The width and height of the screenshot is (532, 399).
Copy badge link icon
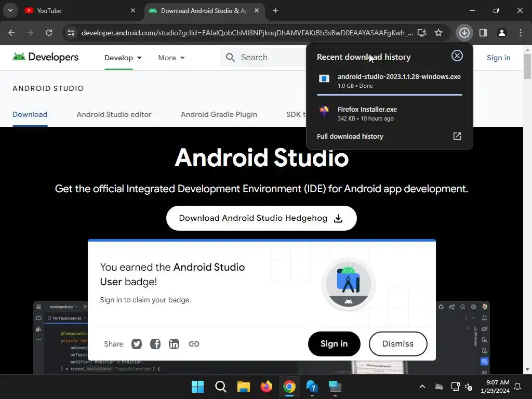point(194,344)
